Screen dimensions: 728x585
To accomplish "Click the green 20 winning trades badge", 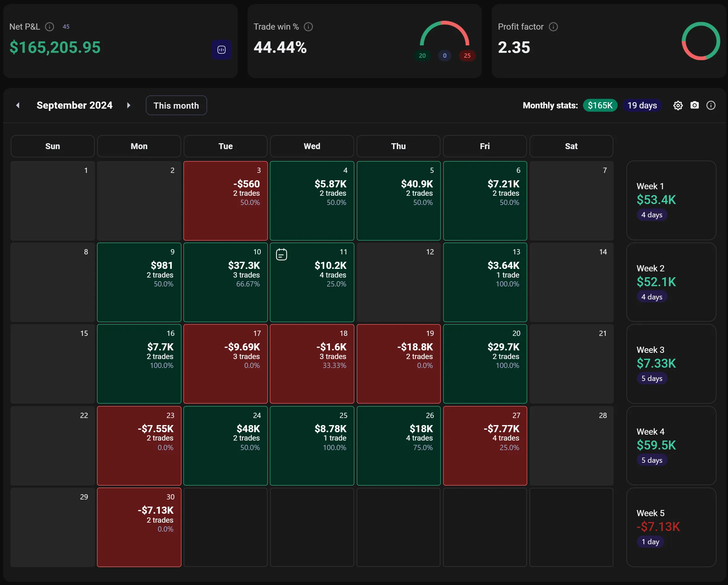I will tap(422, 56).
